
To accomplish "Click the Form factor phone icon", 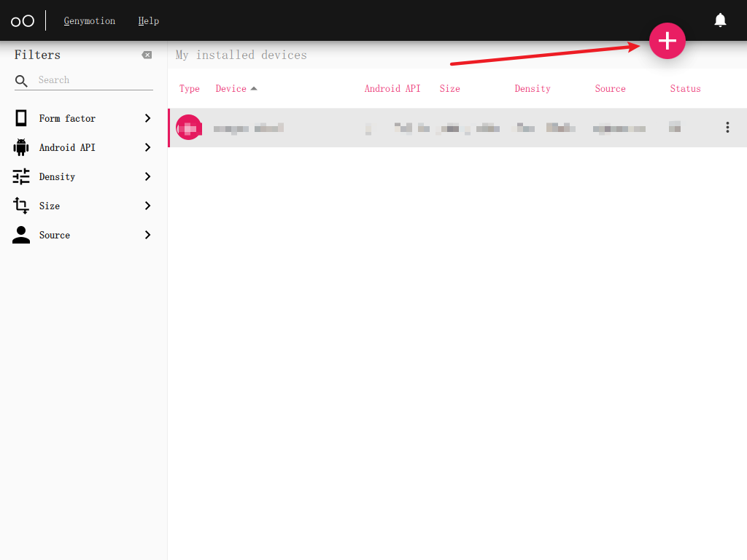I will (21, 118).
